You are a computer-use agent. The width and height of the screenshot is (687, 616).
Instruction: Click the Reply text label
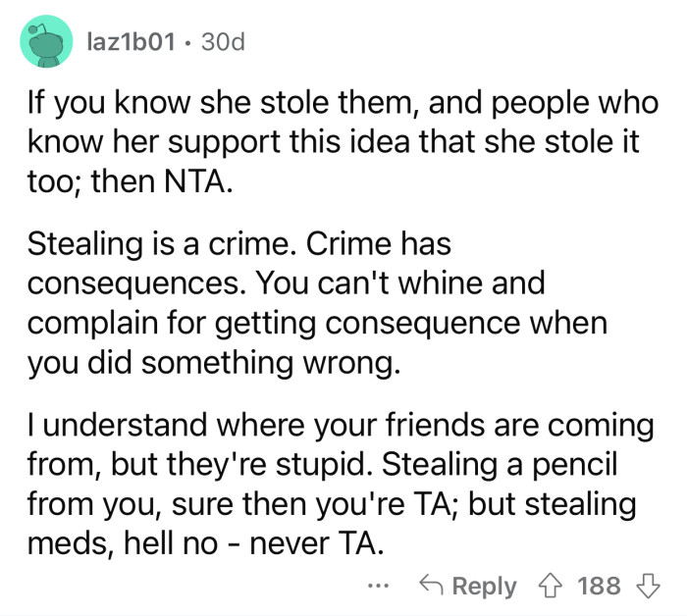point(484,587)
